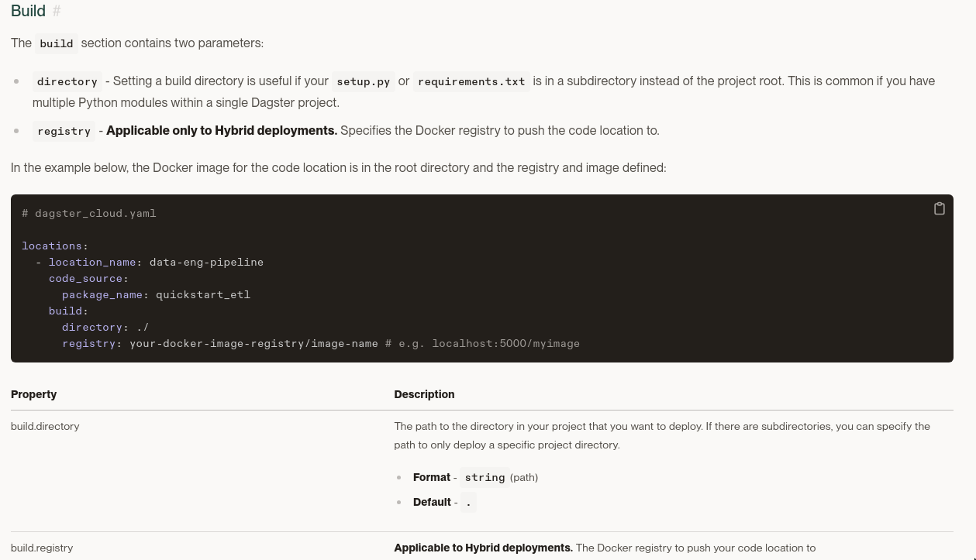Click the Property column header

[x=34, y=394]
